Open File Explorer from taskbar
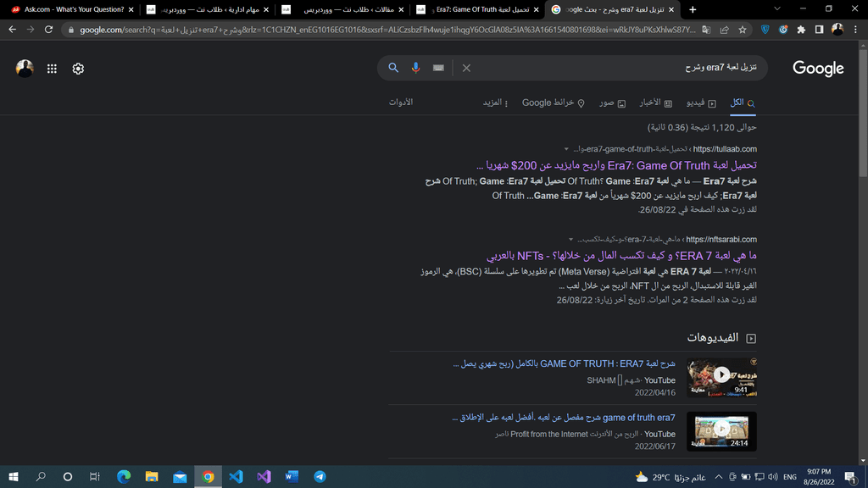Screen dimensions: 868x488 [x=152, y=476]
